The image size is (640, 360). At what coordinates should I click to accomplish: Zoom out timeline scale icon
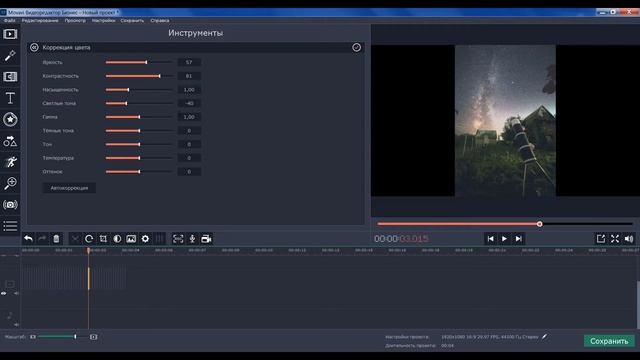point(33,337)
